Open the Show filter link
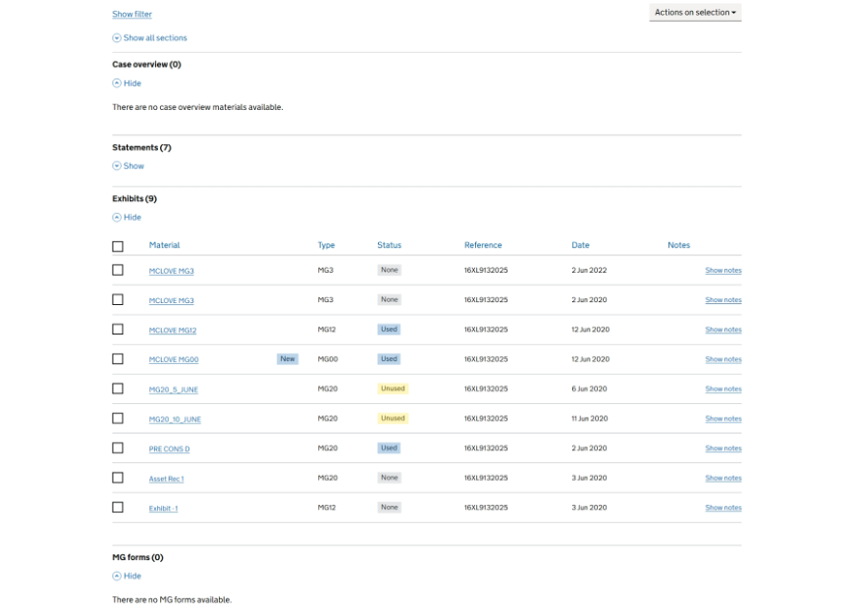This screenshot has height=616, width=854. click(x=132, y=14)
